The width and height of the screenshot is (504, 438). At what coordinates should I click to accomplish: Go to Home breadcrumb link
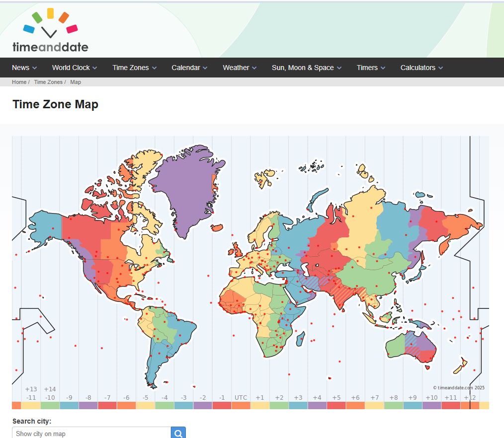[19, 82]
